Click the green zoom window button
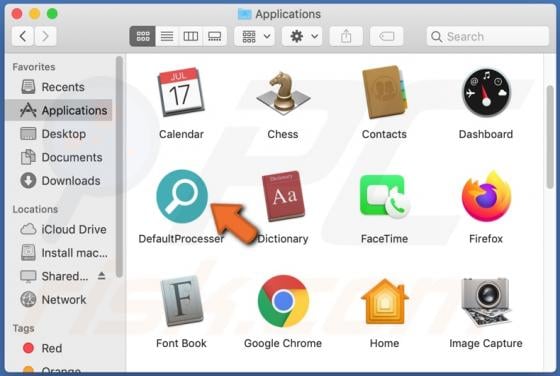Image resolution: width=560 pixels, height=376 pixels. 52,14
